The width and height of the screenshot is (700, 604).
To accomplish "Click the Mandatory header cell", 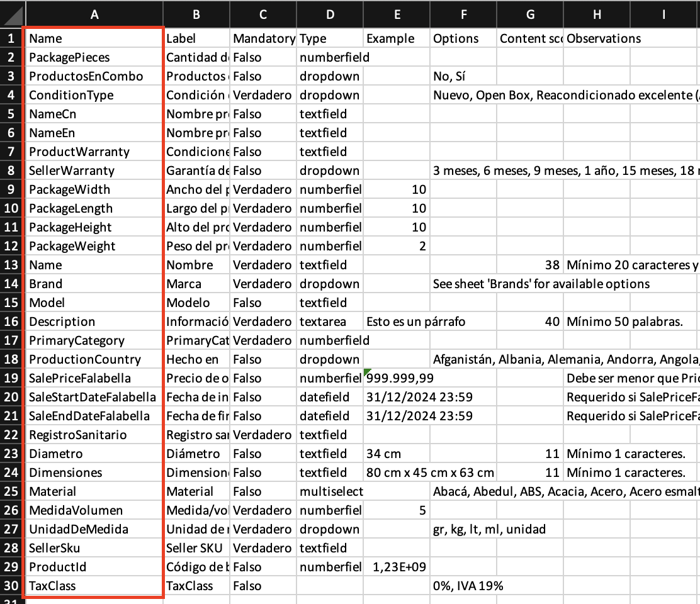I will tap(263, 38).
